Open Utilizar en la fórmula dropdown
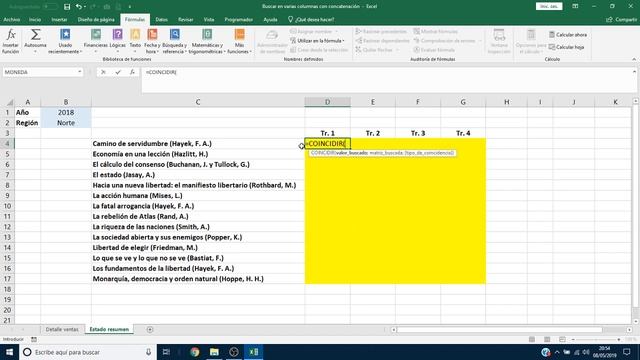The width and height of the screenshot is (640, 360). tap(318, 41)
